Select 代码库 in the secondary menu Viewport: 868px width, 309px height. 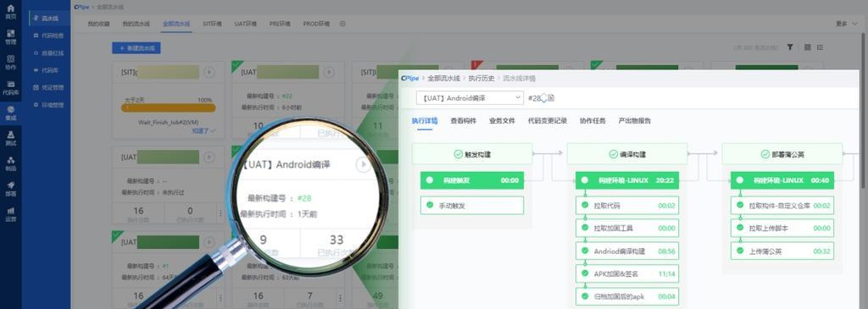49,70
